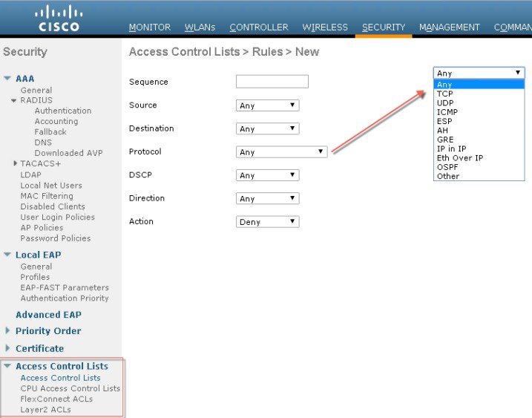Select ICMP in the protocol list
Image resolution: width=532 pixels, height=418 pixels.
479,112
